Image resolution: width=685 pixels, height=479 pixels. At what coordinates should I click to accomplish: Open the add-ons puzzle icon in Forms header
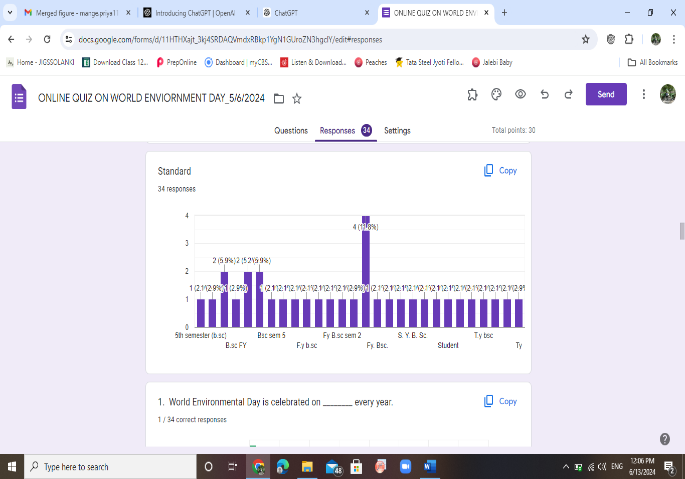point(472,94)
